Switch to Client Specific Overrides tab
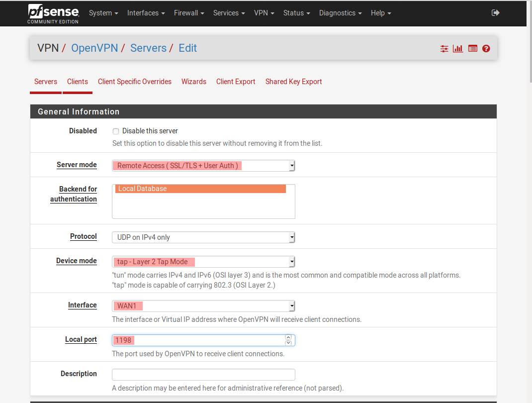Screen dimensions: 532x403 tap(135, 82)
